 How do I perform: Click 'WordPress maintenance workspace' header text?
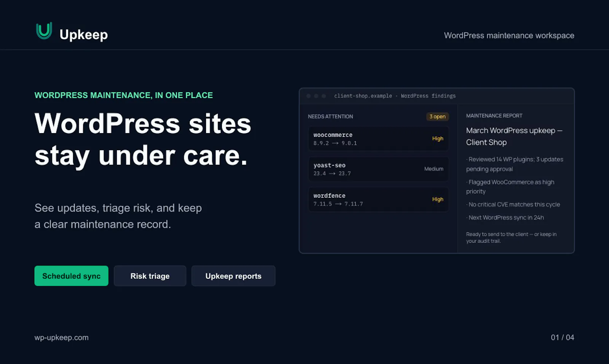pyautogui.click(x=509, y=35)
